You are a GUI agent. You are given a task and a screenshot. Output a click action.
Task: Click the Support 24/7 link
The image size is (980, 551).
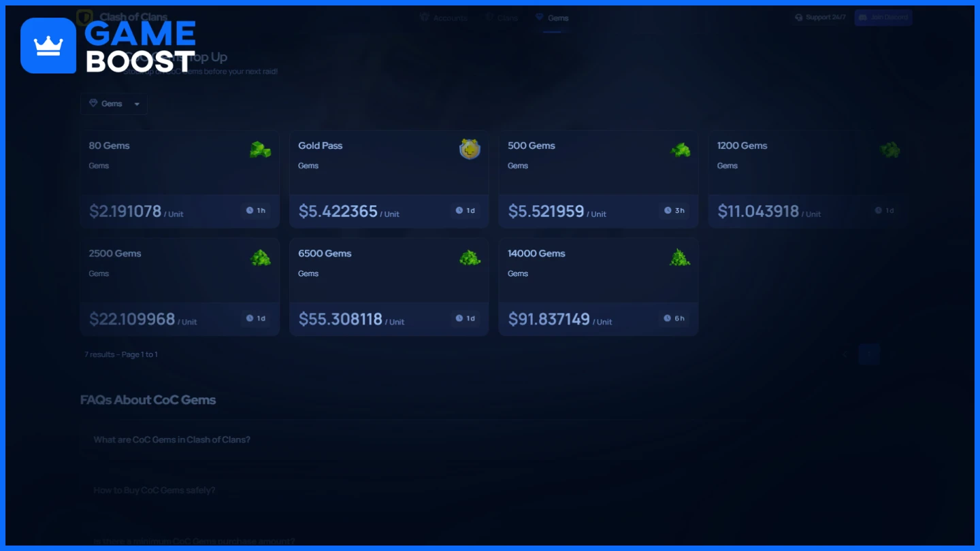tap(820, 18)
